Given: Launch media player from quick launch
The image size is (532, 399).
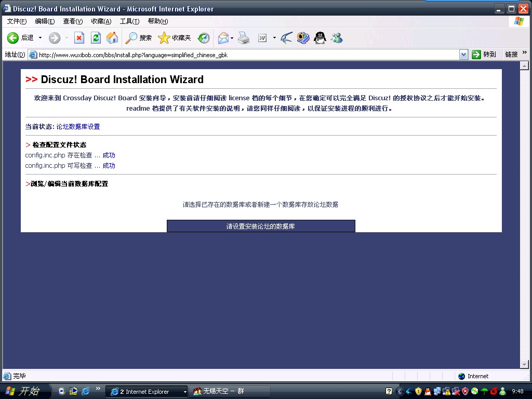Looking at the screenshot, I should coord(61,391).
